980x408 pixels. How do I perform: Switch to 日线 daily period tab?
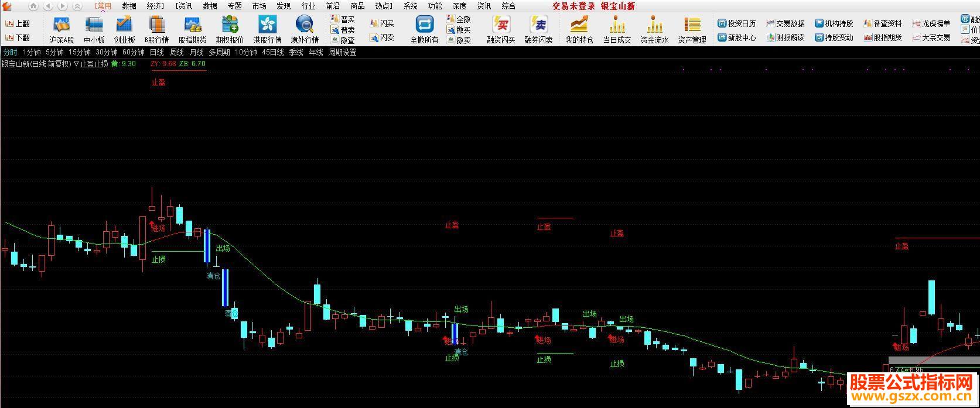156,52
